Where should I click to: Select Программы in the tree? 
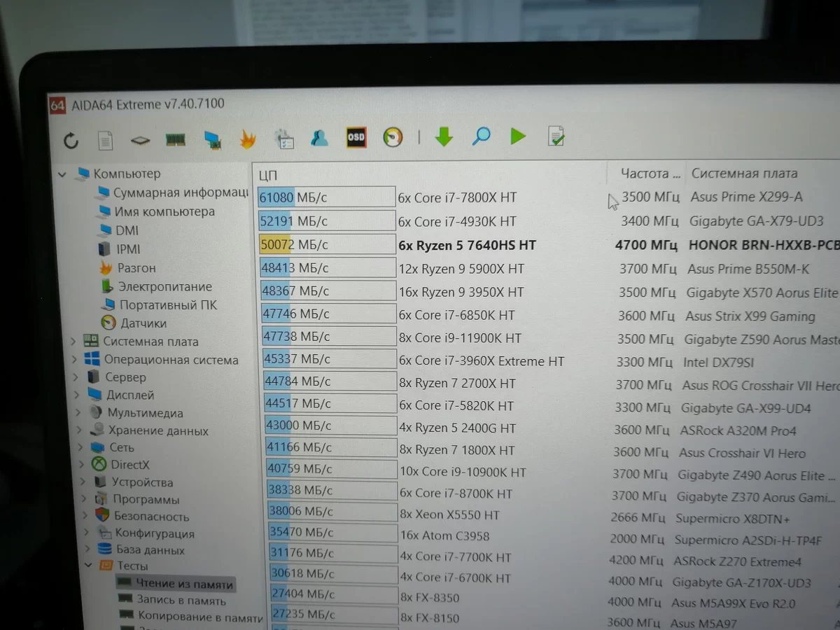146,500
